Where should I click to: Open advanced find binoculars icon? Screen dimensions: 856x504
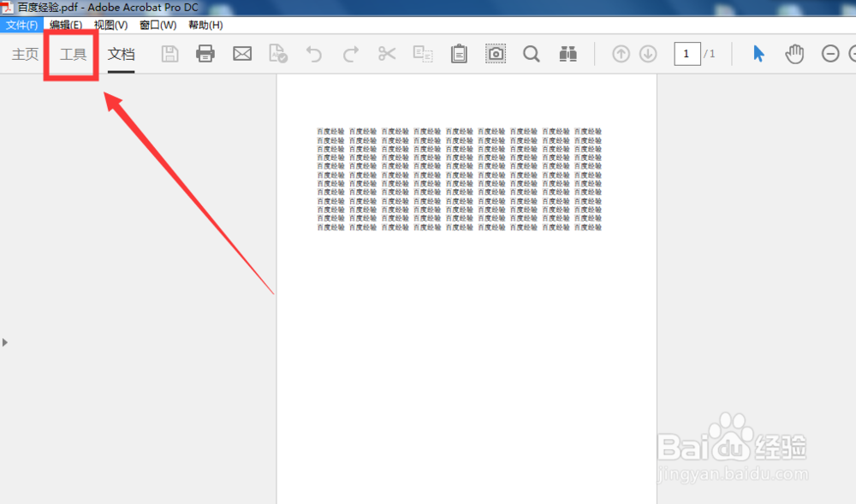(568, 53)
